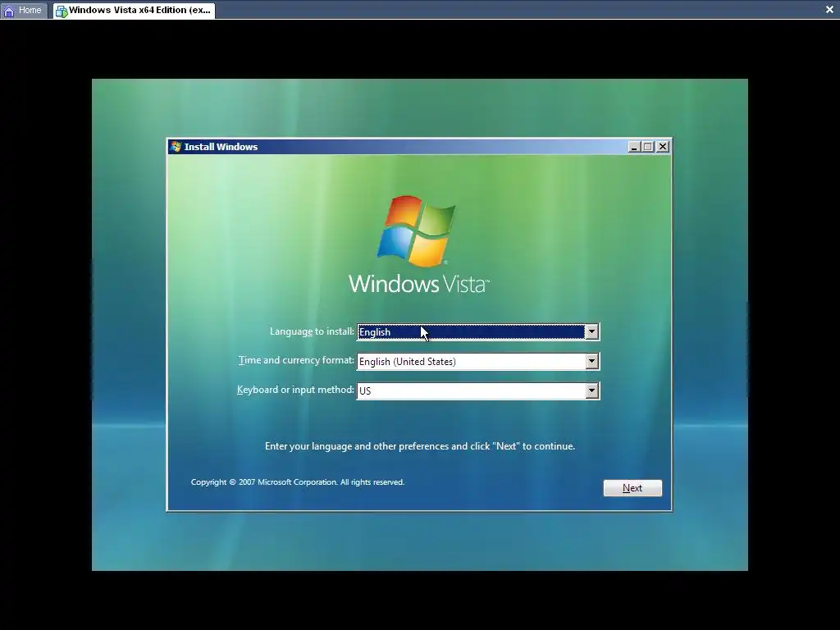Click the Windows Vista VM tab icon
The width and height of the screenshot is (840, 630).
(x=62, y=11)
